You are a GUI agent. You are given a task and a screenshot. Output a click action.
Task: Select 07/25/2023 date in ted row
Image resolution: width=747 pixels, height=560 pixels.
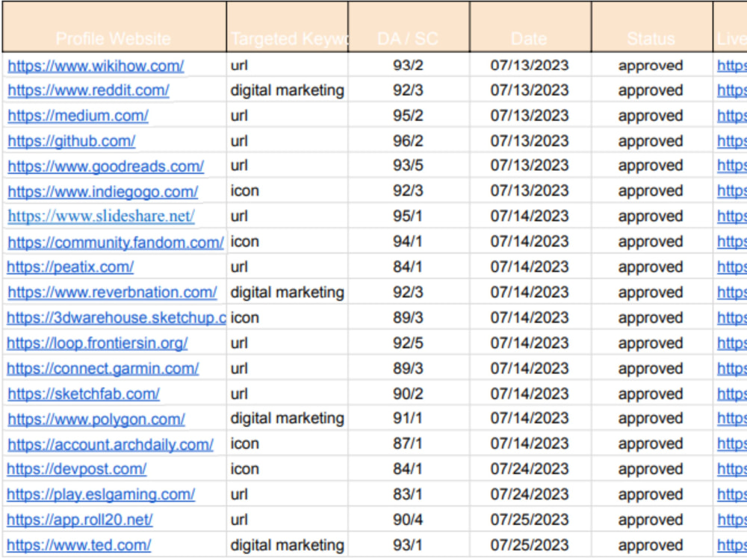(530, 545)
